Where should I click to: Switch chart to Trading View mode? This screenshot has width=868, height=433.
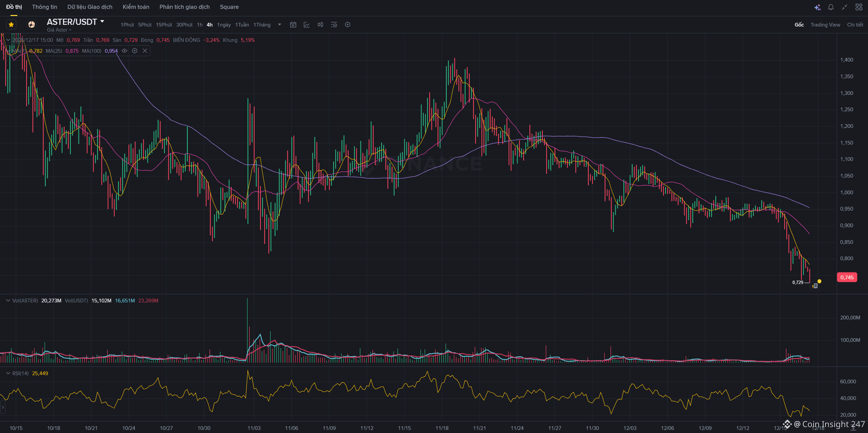point(825,24)
